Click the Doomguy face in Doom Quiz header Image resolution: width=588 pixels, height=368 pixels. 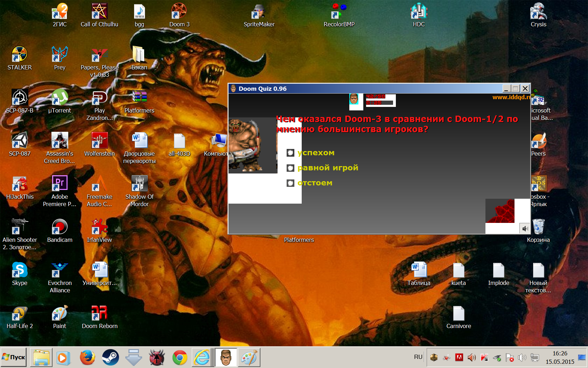coord(354,99)
